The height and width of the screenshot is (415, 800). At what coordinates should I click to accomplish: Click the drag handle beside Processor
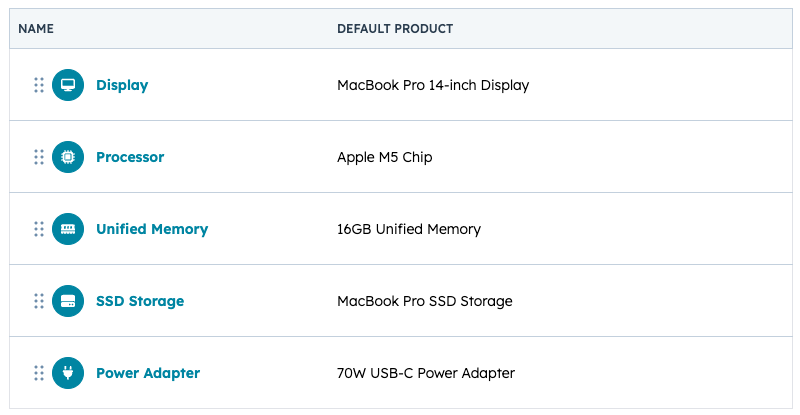(x=39, y=157)
